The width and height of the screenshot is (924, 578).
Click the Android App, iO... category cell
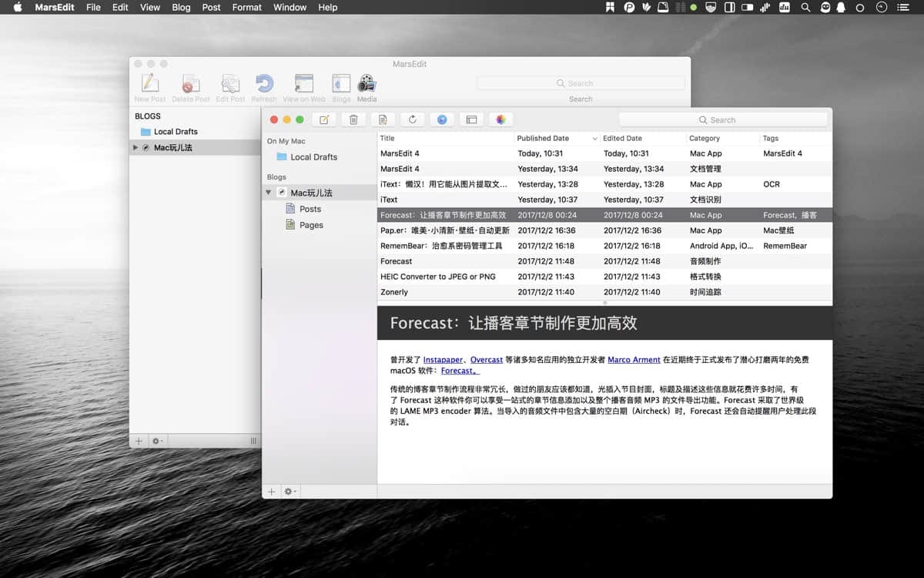coord(721,246)
